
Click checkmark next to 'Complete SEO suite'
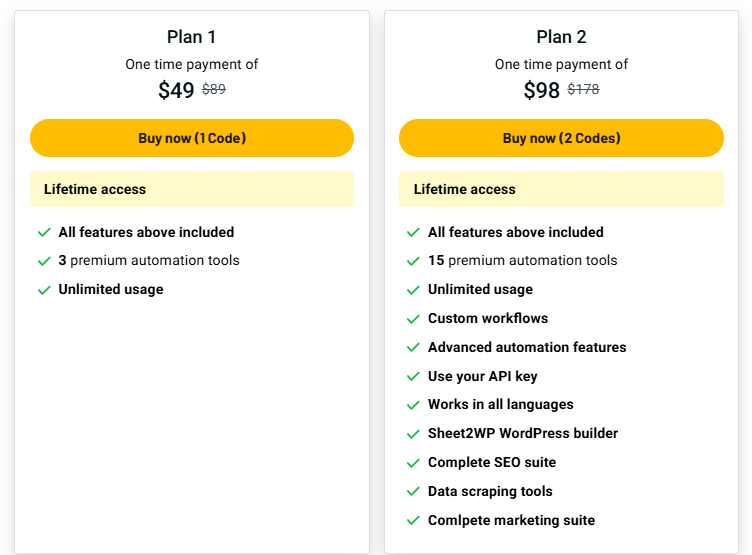click(413, 463)
